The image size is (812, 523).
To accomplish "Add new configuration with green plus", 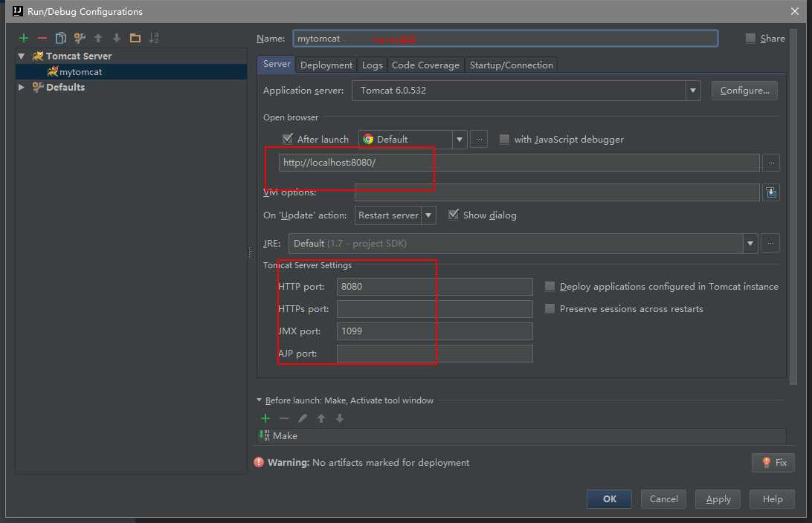I will click(23, 38).
